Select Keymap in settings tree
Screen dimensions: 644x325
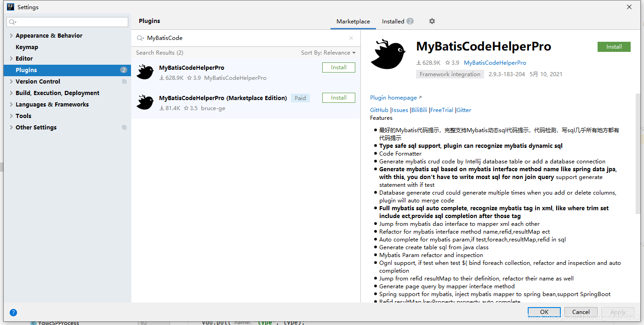pos(27,47)
